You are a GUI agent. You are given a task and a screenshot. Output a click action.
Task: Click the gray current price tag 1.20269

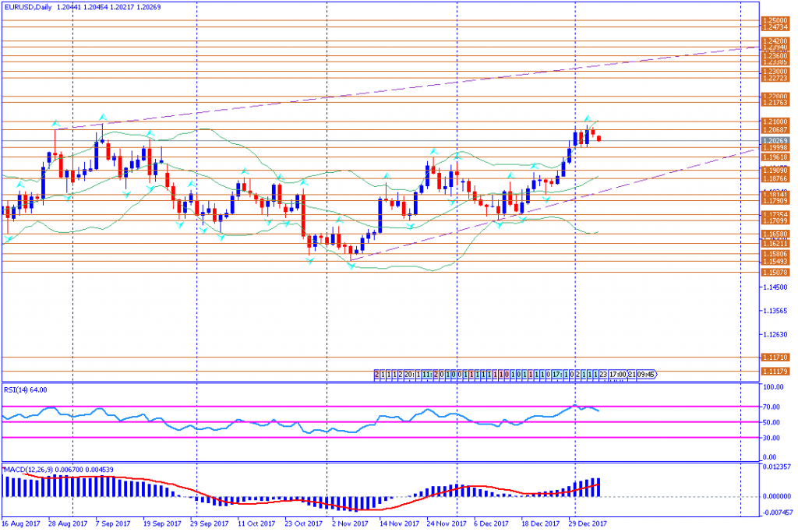[775, 141]
